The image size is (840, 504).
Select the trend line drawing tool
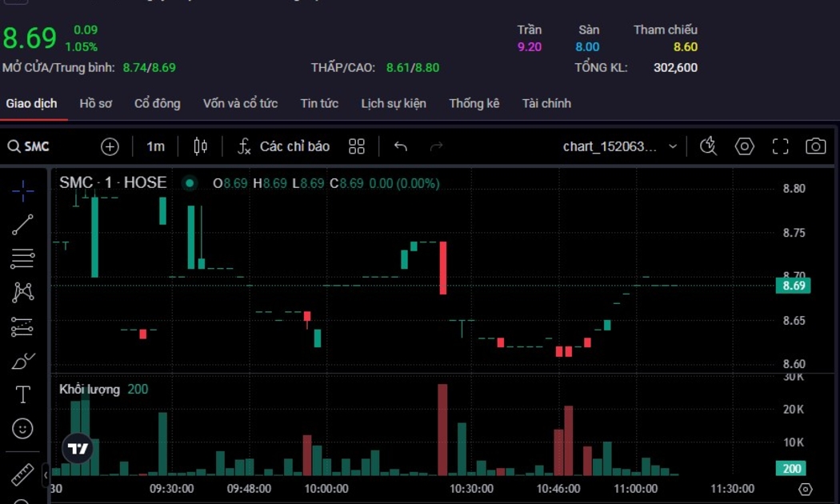(22, 225)
